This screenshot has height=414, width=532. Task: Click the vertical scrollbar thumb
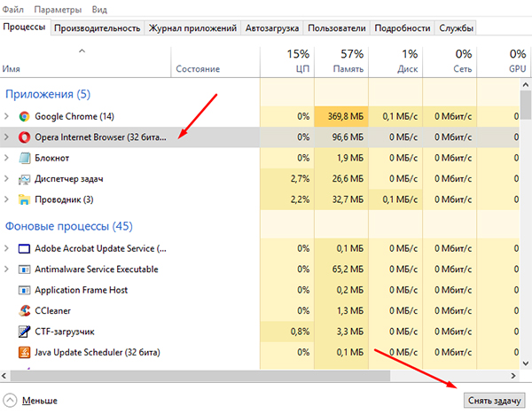coord(526,105)
